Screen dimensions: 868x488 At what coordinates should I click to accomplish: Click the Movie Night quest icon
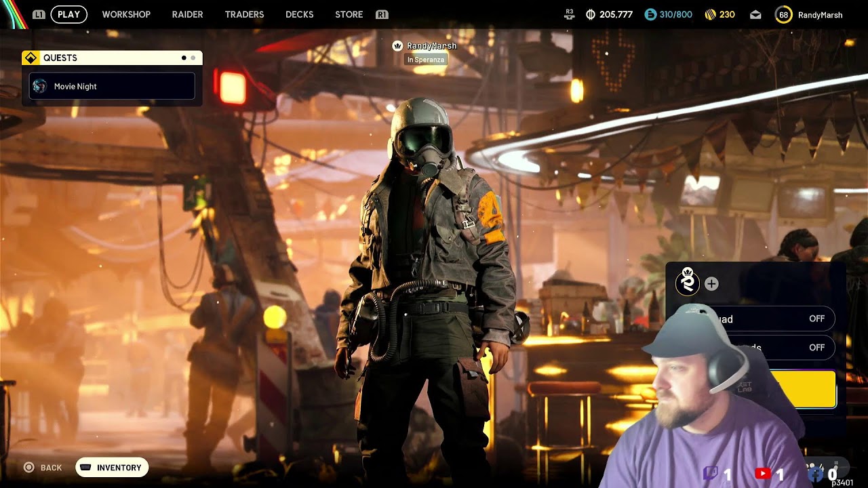(40, 86)
